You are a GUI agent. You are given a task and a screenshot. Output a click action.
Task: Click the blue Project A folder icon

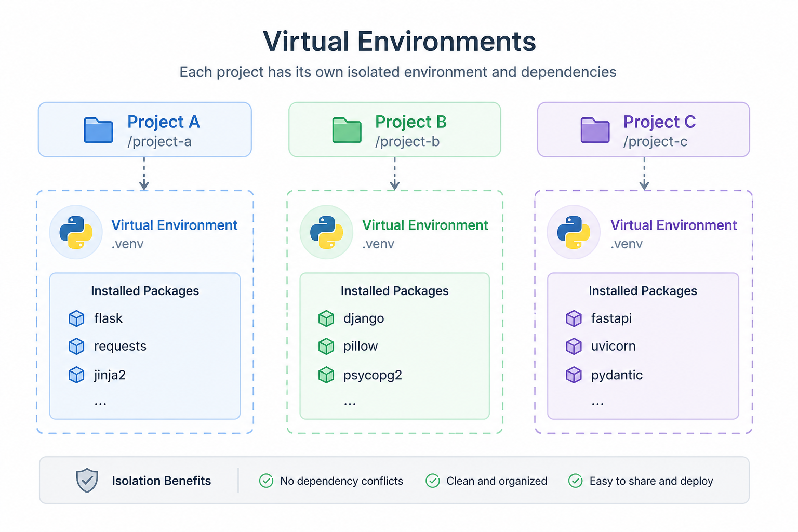(x=99, y=130)
